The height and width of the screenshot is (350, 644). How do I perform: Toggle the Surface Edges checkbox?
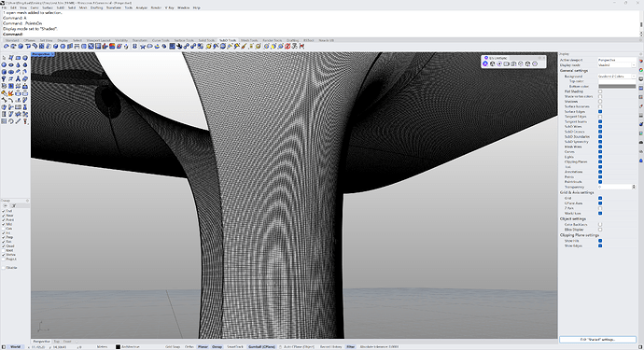tap(600, 111)
